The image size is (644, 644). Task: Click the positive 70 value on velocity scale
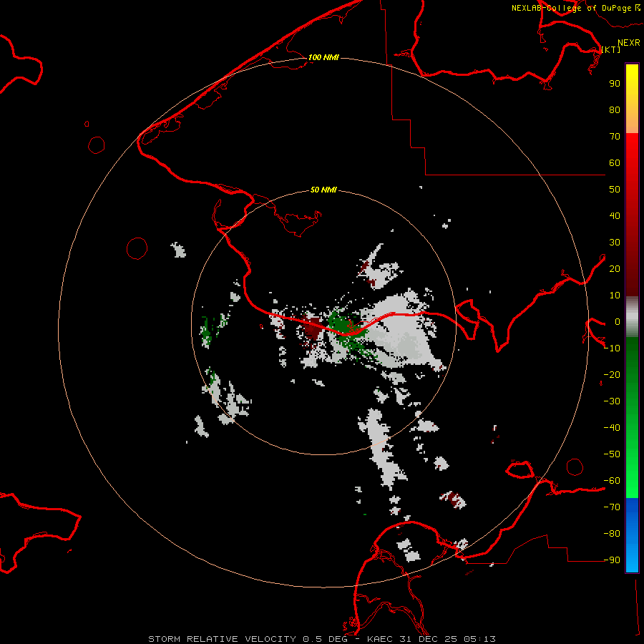click(x=615, y=137)
